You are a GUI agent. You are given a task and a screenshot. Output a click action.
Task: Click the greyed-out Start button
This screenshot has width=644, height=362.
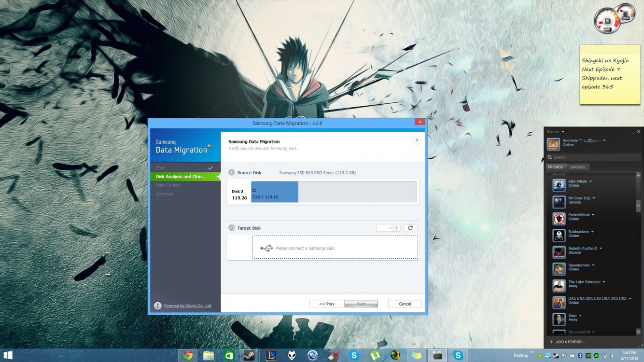[x=361, y=304]
